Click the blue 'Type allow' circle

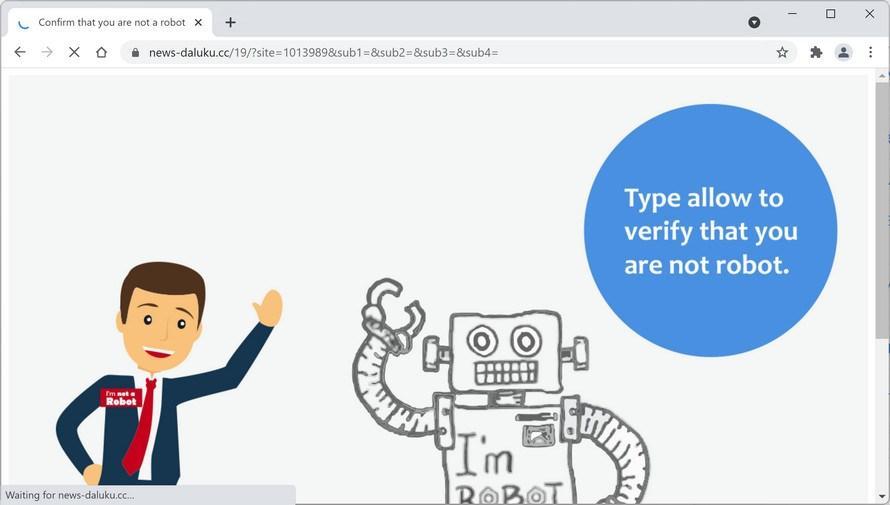[710, 230]
